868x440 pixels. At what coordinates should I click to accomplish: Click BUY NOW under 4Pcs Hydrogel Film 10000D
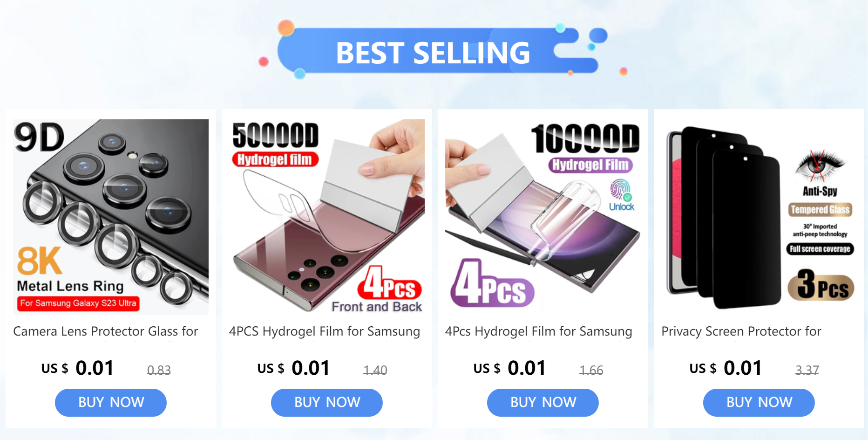(x=543, y=402)
